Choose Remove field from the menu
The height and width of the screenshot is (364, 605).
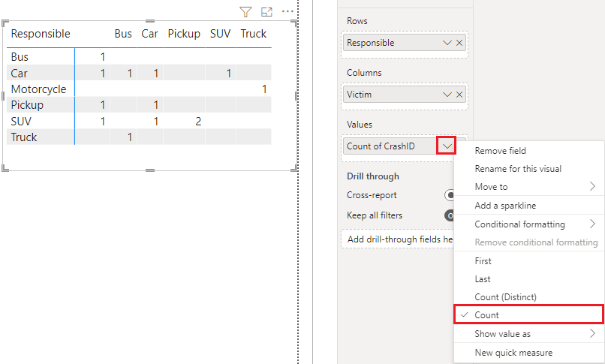click(x=529, y=151)
